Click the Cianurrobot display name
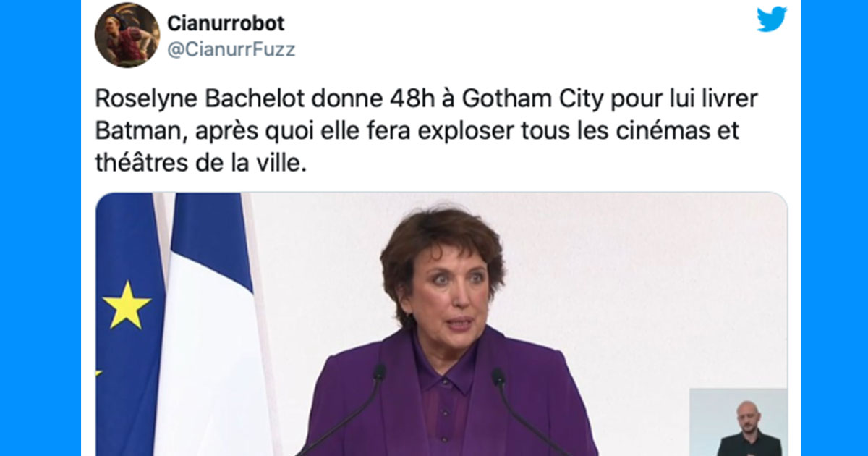The width and height of the screenshot is (868, 456). [x=226, y=23]
